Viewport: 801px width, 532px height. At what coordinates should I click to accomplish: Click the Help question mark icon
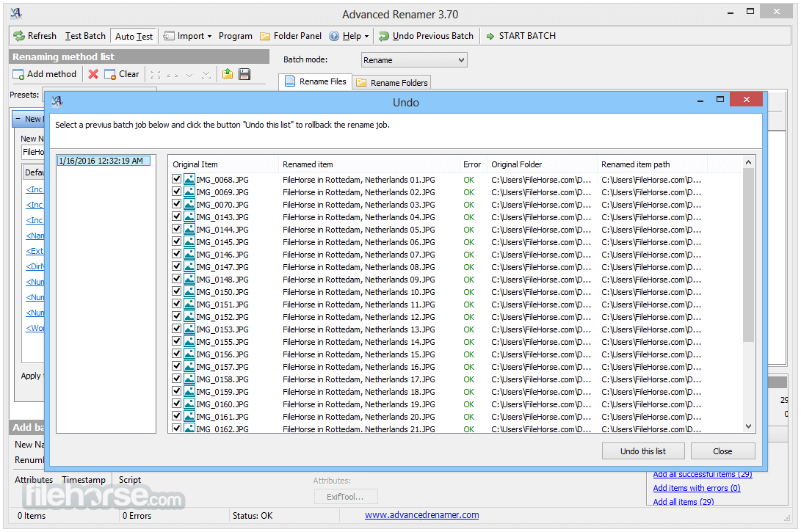pos(334,36)
